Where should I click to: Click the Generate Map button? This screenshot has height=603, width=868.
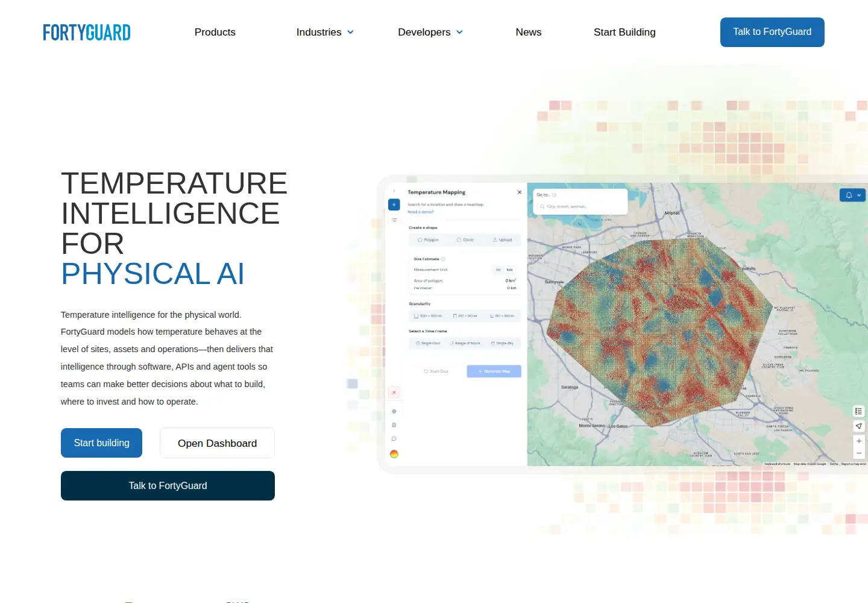click(x=494, y=371)
